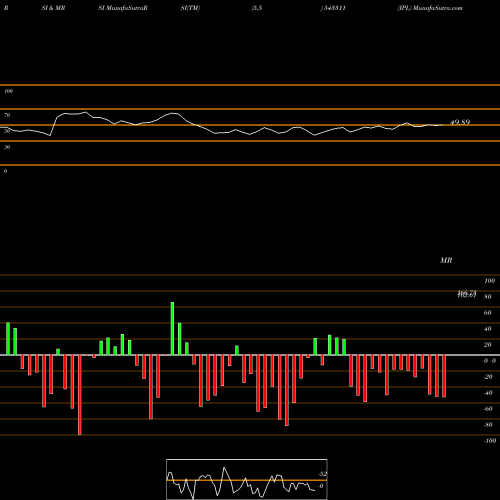
Task: Click the -100 label on MR axis
Action: (x=490, y=441)
